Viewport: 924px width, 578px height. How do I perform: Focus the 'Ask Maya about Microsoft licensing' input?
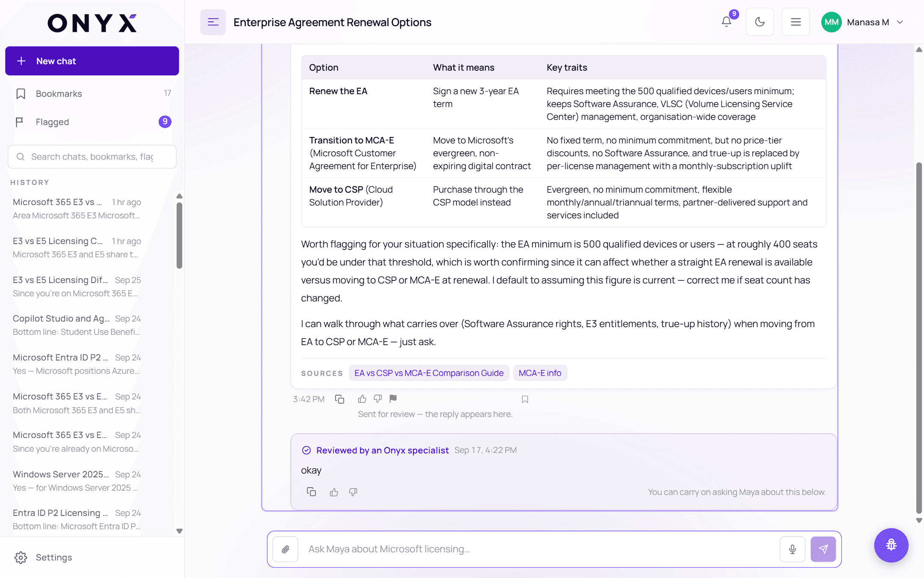tap(539, 549)
